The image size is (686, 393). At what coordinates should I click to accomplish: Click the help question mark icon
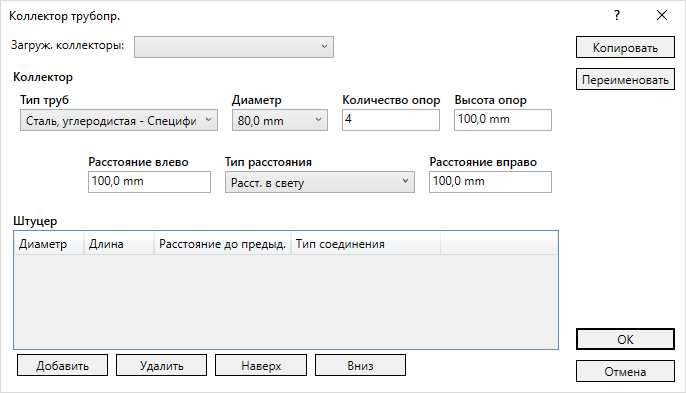(617, 16)
